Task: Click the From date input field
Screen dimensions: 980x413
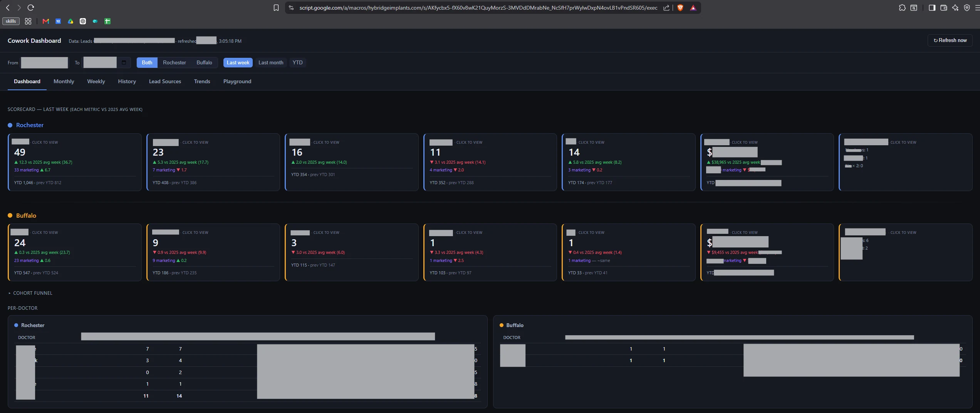Action: [44, 62]
